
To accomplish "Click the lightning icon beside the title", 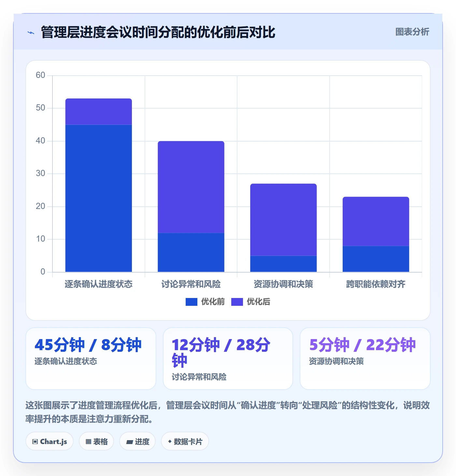I will point(31,33).
